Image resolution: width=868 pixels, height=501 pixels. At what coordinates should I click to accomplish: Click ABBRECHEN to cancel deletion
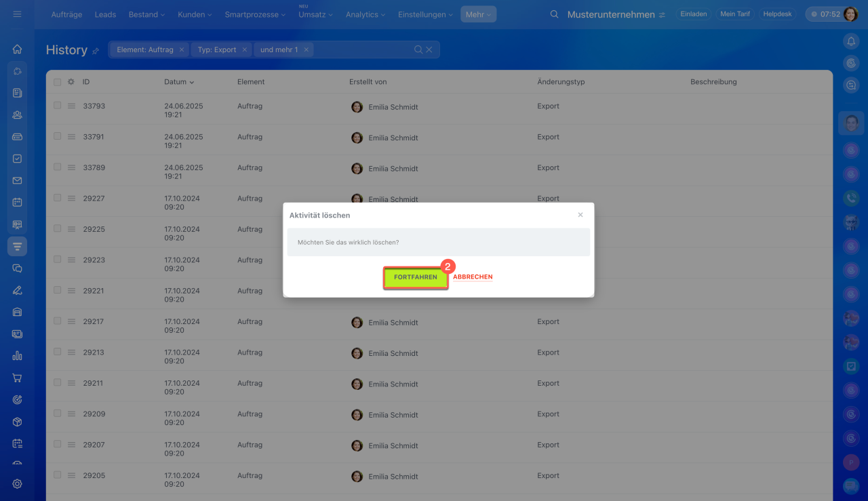tap(473, 277)
